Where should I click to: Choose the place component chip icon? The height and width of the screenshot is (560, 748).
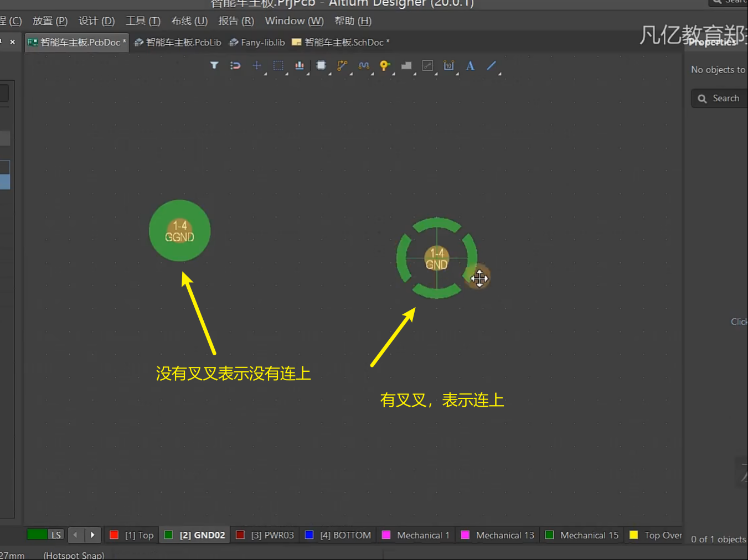(x=321, y=65)
